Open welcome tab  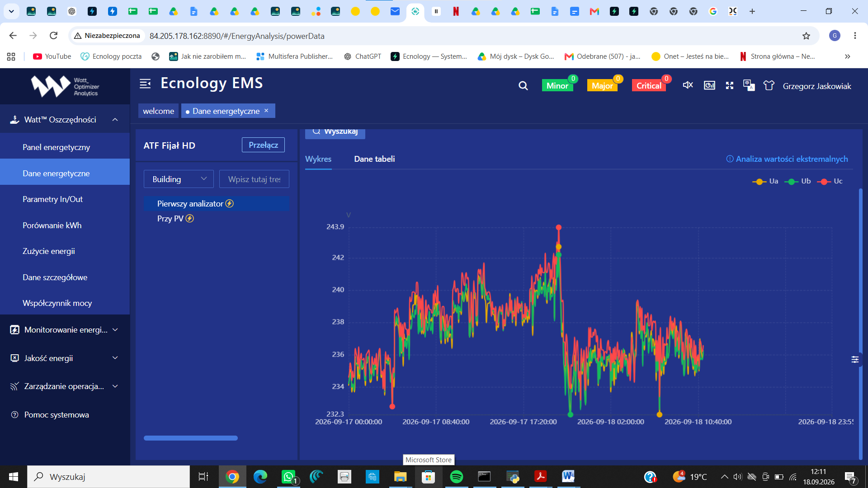[x=158, y=111]
